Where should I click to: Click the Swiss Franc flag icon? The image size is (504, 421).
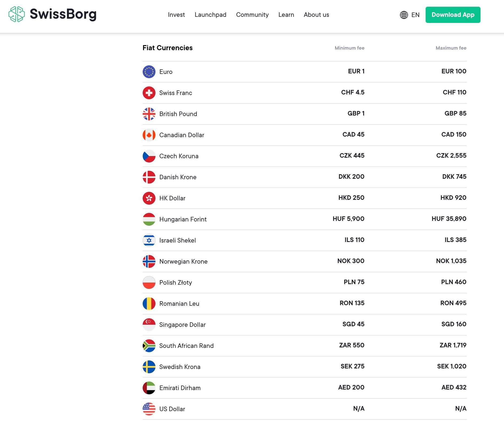tap(149, 93)
